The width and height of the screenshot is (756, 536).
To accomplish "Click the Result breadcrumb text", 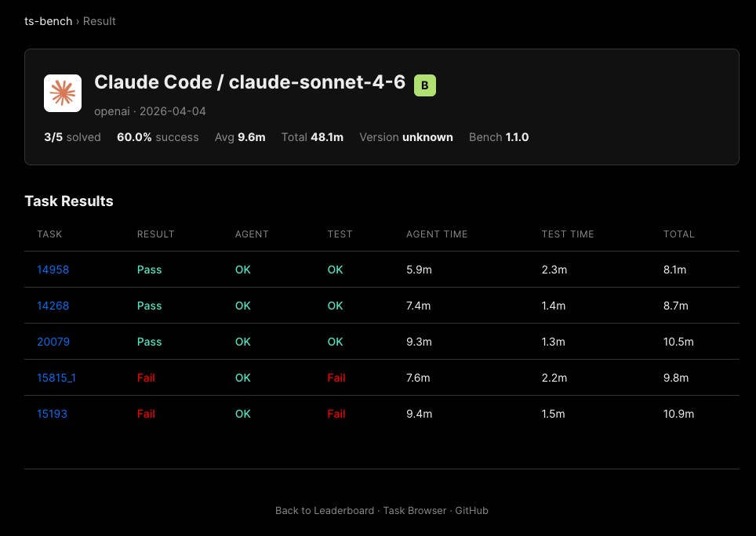I will pyautogui.click(x=100, y=21).
